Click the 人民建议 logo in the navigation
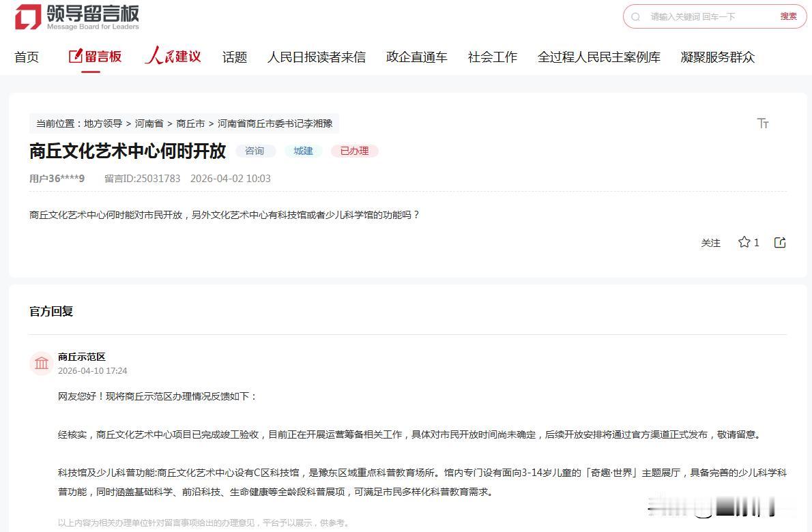 pyautogui.click(x=172, y=56)
